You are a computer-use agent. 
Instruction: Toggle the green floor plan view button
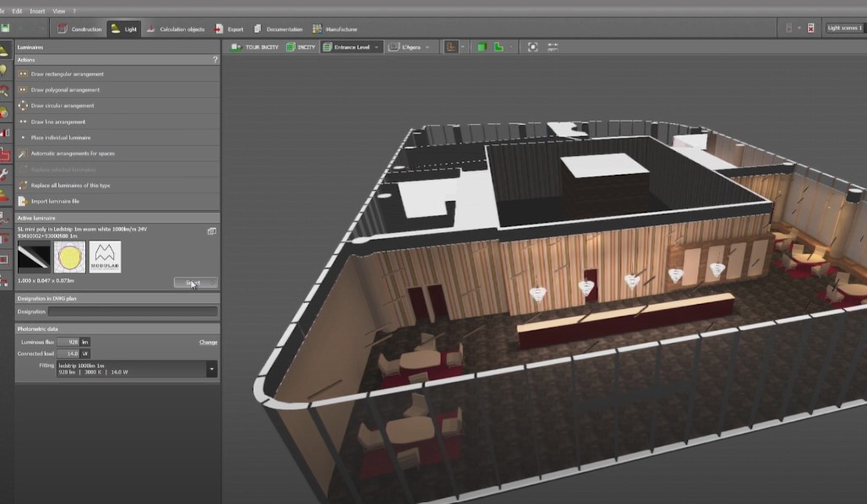[499, 47]
